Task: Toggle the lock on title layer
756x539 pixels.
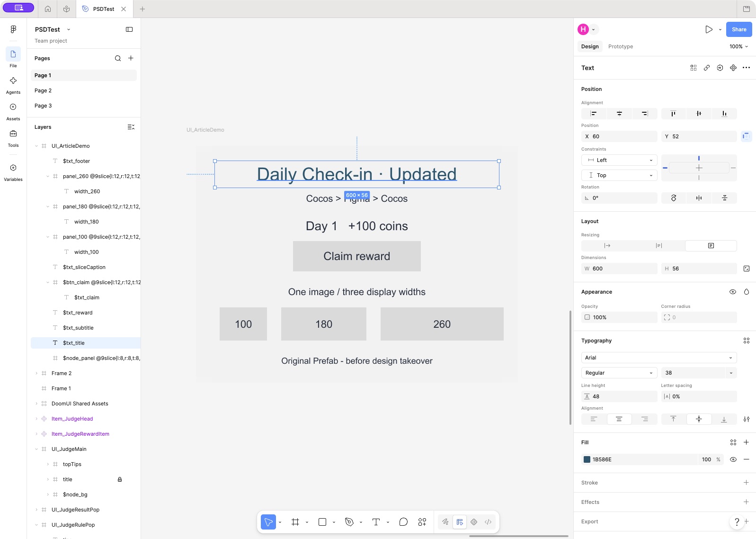Action: click(120, 479)
